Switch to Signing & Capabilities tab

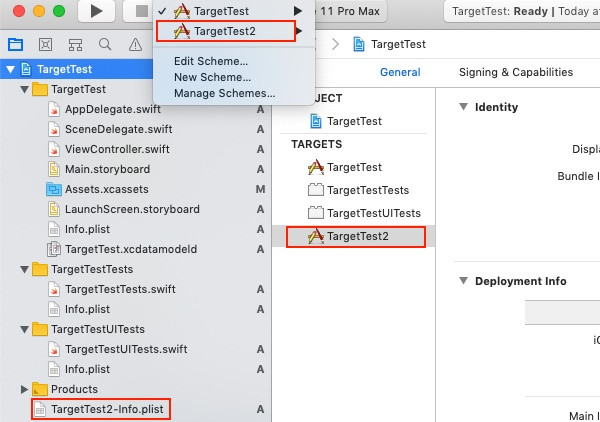[516, 72]
